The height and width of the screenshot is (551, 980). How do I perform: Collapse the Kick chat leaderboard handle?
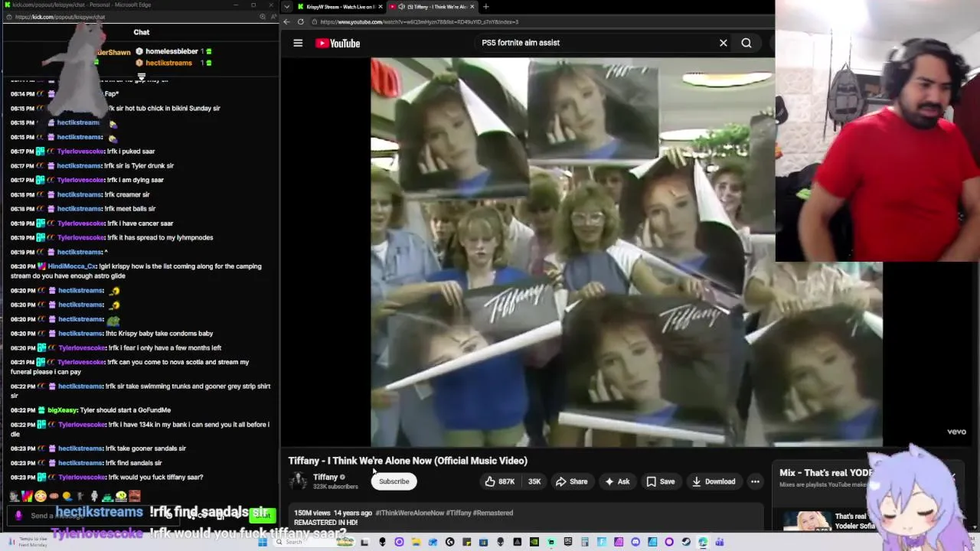tap(142, 77)
